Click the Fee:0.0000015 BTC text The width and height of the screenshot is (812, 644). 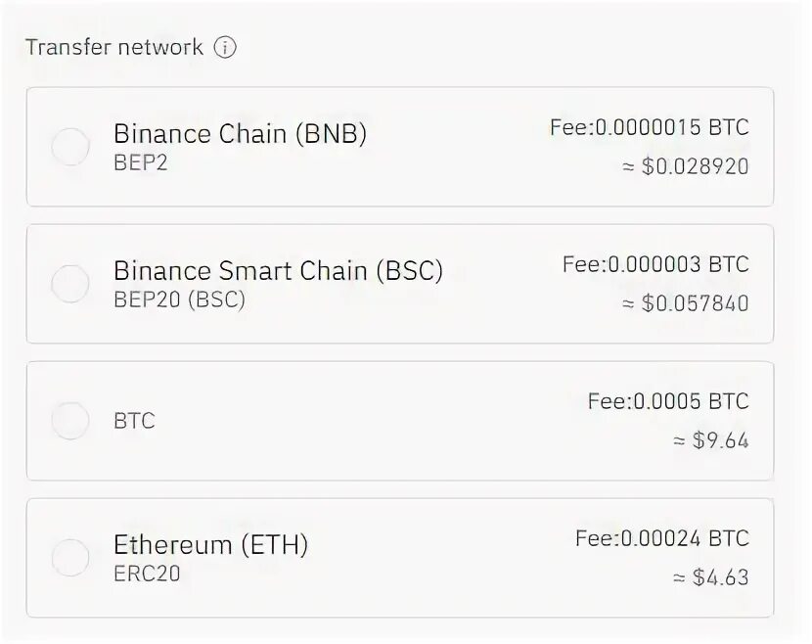[x=650, y=127]
